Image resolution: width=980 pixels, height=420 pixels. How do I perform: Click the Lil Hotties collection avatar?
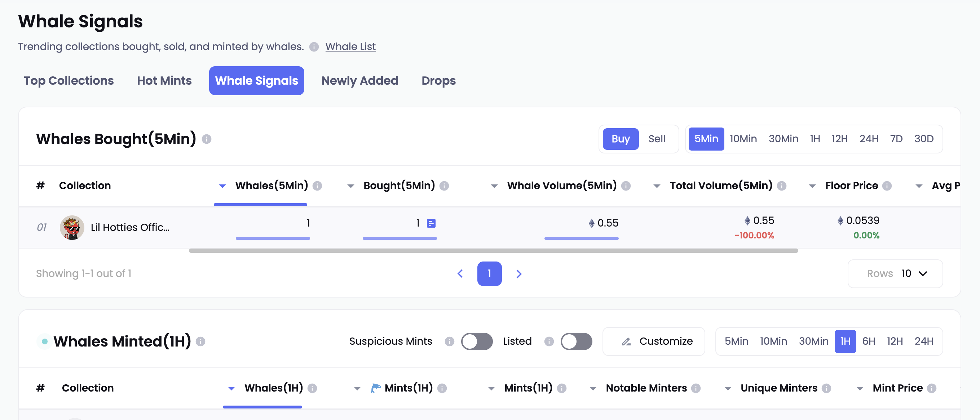pos(72,227)
